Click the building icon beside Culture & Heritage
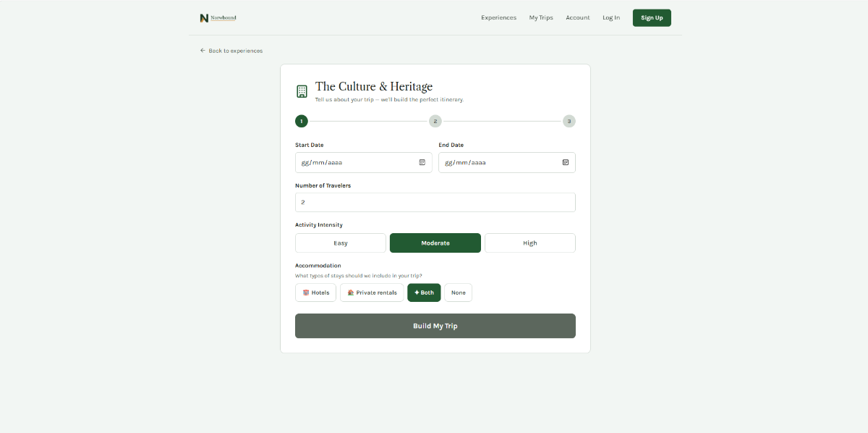This screenshot has width=868, height=433. [302, 91]
